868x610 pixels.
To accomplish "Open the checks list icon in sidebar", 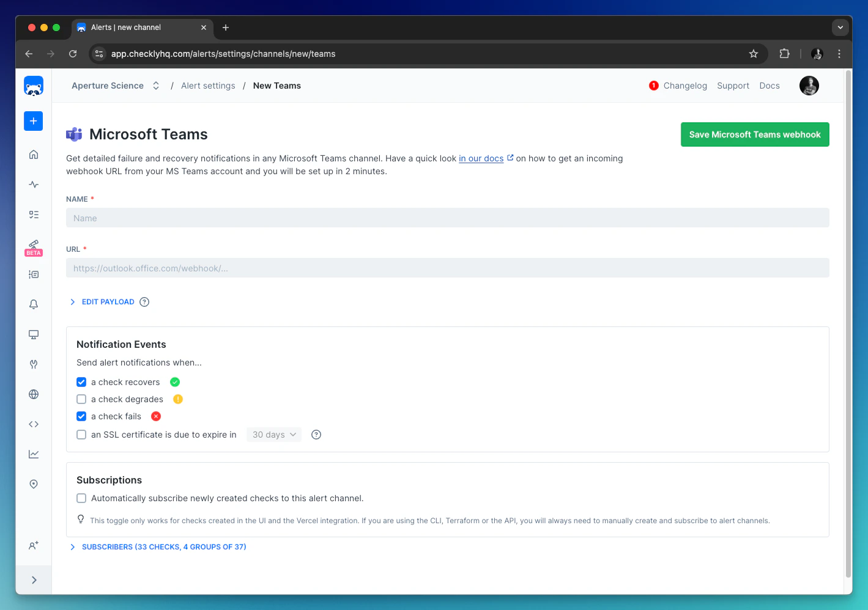I will click(33, 215).
